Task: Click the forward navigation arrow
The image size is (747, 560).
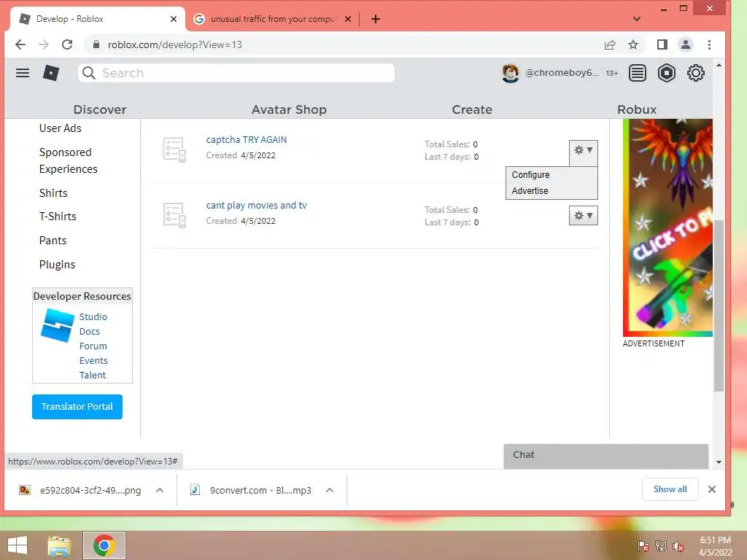Action: click(x=44, y=44)
